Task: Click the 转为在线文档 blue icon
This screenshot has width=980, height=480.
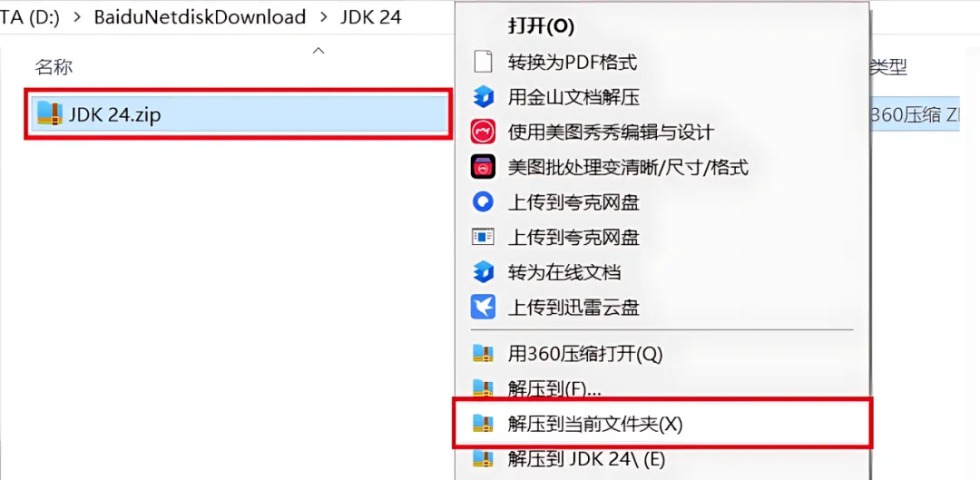Action: pos(483,272)
